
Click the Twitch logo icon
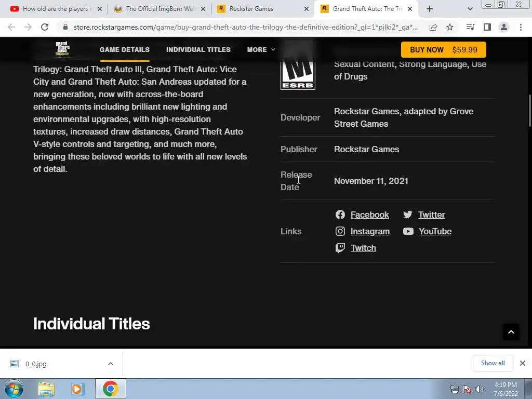pyautogui.click(x=340, y=248)
